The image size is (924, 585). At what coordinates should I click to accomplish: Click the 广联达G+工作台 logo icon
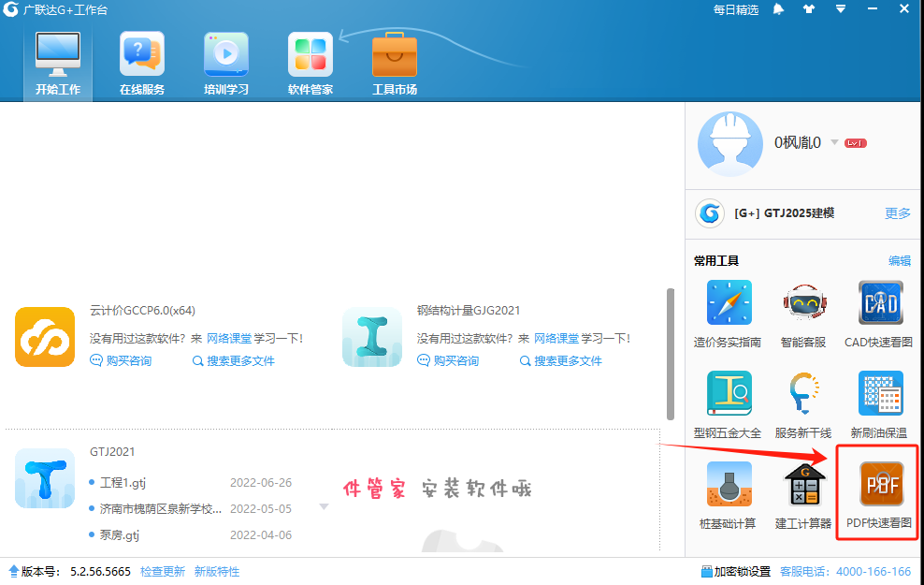tap(10, 9)
